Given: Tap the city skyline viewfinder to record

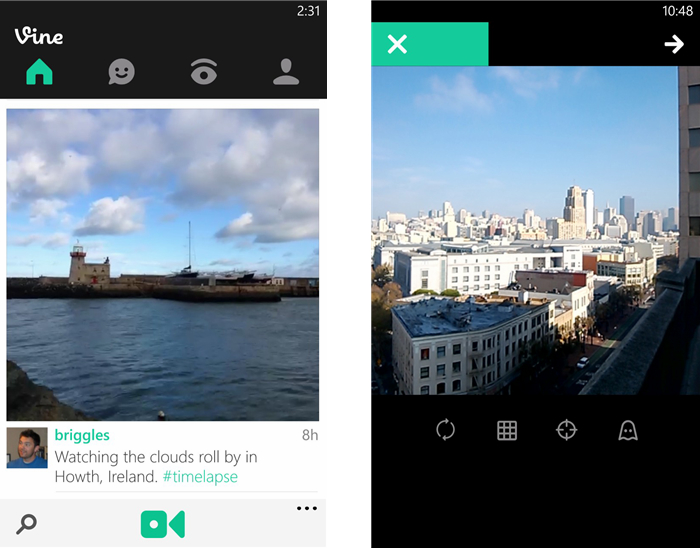Looking at the screenshot, I should coord(536,230).
